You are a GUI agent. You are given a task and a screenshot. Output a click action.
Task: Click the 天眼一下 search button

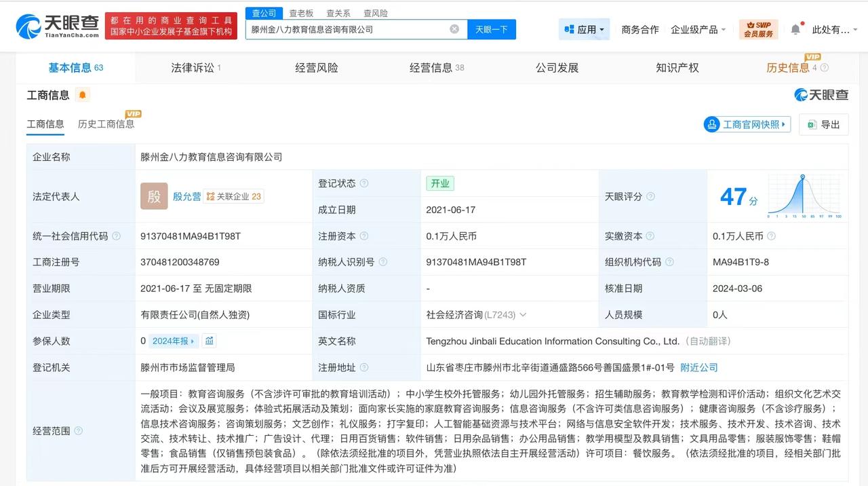click(492, 29)
